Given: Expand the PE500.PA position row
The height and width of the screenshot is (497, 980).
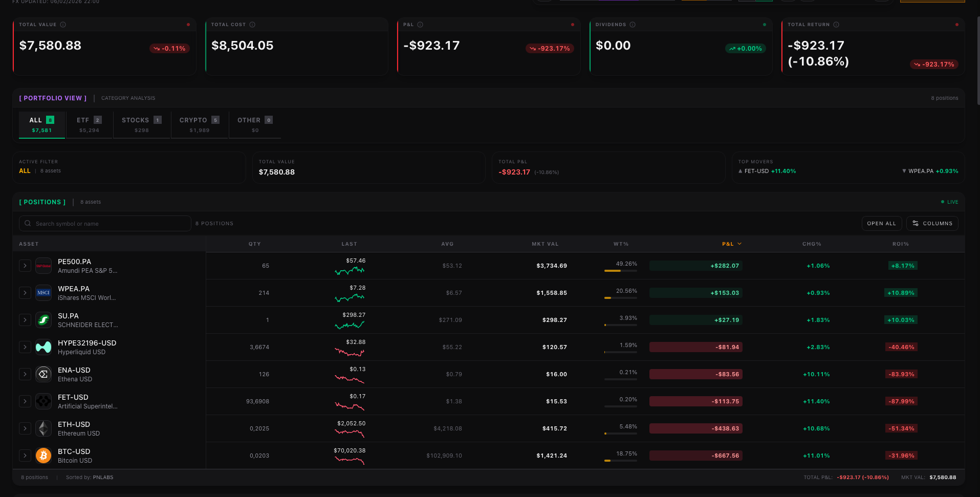Looking at the screenshot, I should (25, 265).
